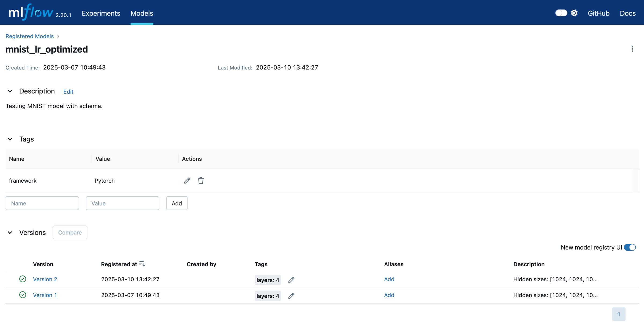Open the model options kebab menu
Viewport: 644px width, 325px height.
(x=632, y=49)
